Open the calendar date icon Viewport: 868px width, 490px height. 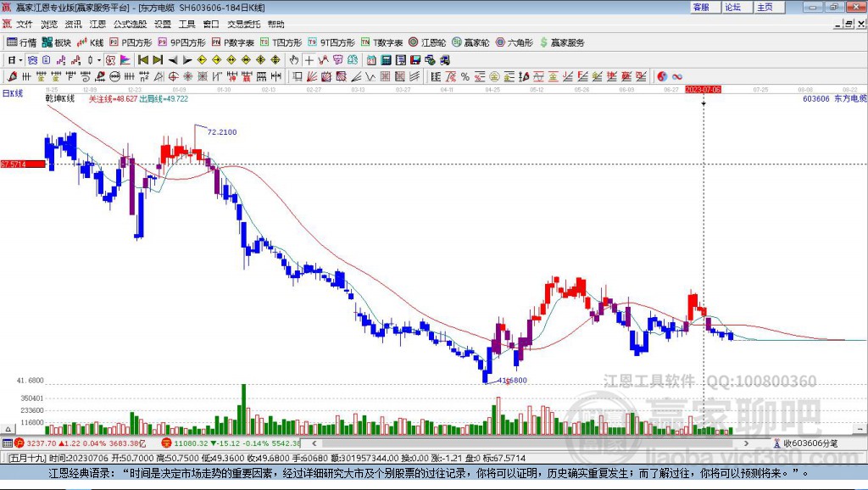tap(371, 60)
